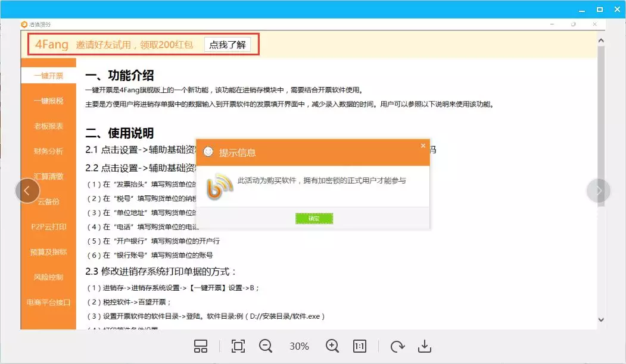The height and width of the screenshot is (364, 626).
Task: Confirm the dialog with the green 确定 button
Action: click(314, 218)
